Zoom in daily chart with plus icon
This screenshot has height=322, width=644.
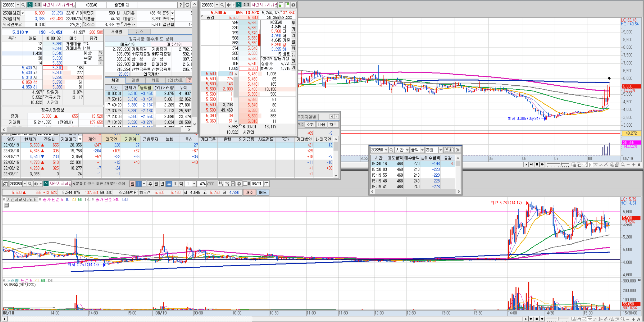click(633, 165)
